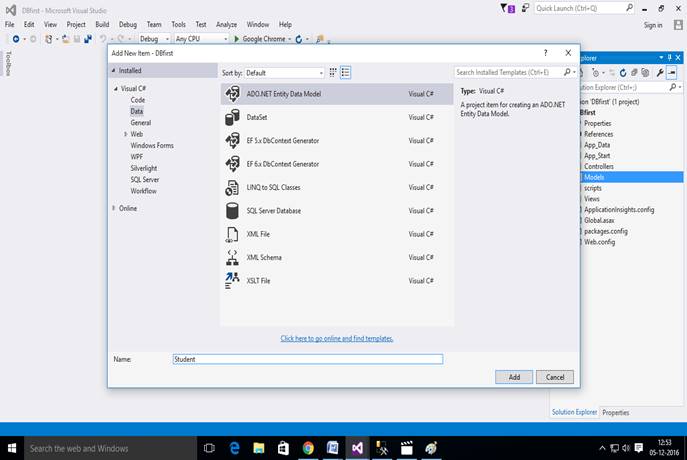Select Web.config in Solution Explorer
Viewport: 687px width, 460px height.
(599, 242)
